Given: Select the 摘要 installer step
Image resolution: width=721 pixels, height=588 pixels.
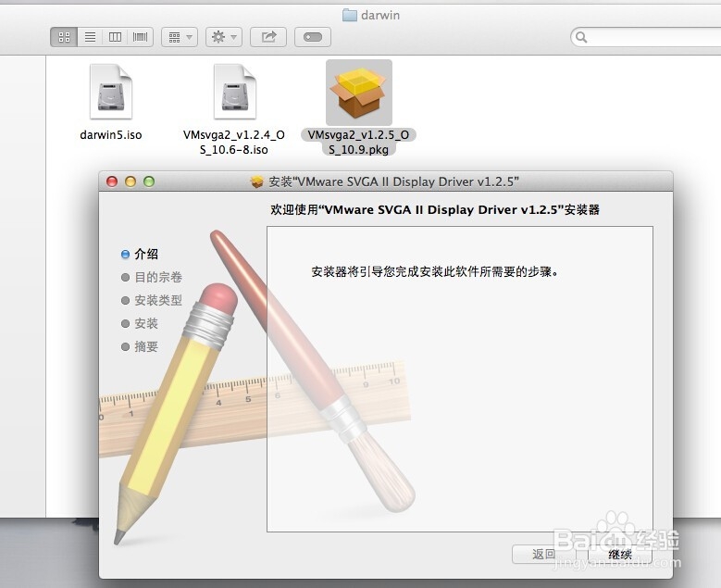Looking at the screenshot, I should pyautogui.click(x=140, y=346).
